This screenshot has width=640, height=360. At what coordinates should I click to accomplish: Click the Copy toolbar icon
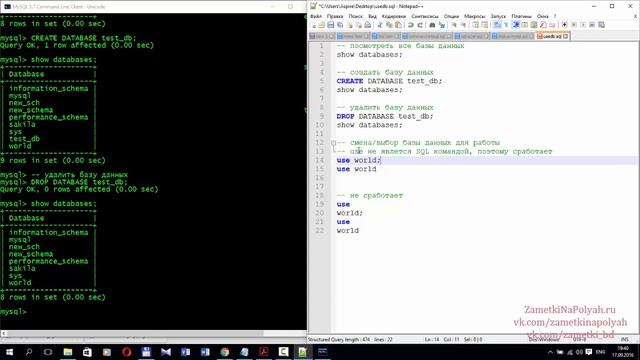(x=389, y=25)
